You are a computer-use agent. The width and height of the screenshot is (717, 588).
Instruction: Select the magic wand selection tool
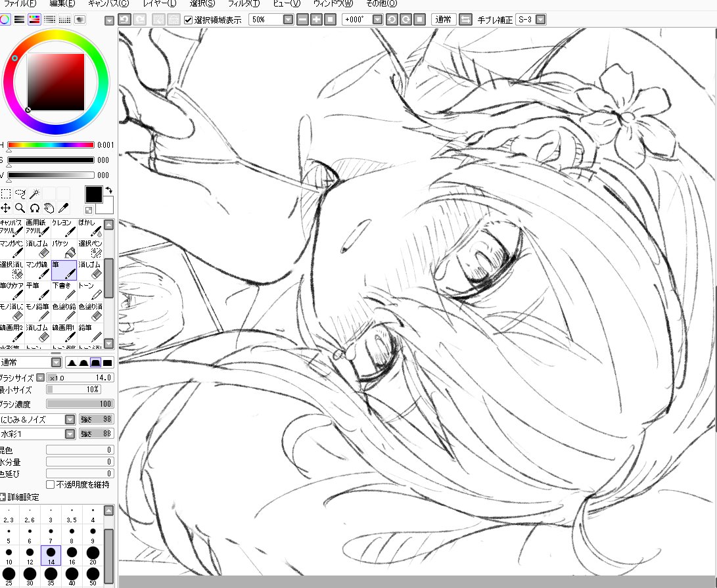34,192
